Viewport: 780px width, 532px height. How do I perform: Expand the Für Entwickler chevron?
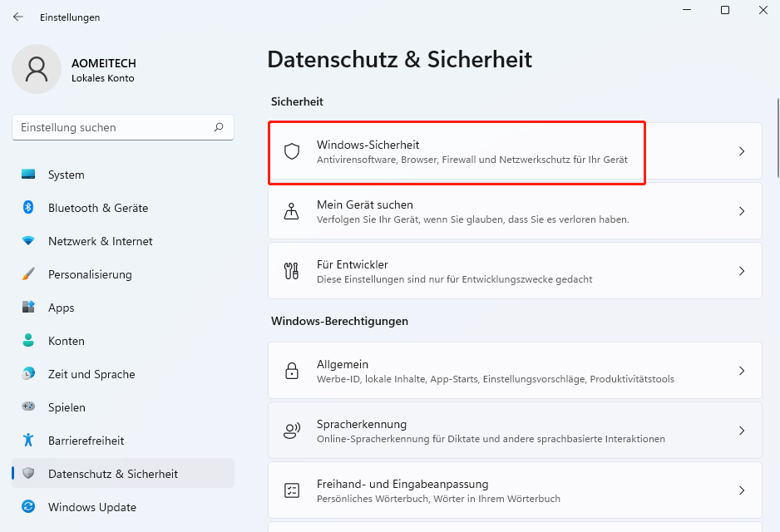(x=742, y=271)
